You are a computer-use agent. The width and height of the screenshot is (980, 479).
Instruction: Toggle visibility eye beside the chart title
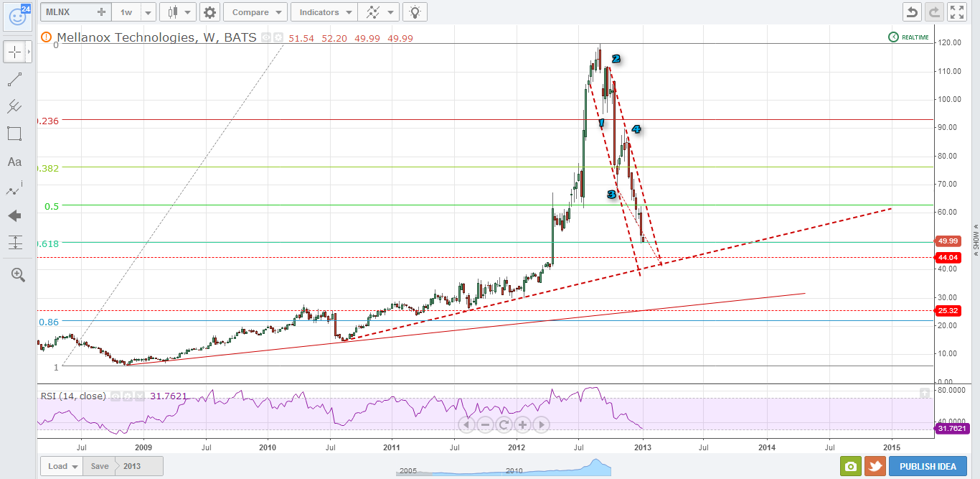point(266,38)
